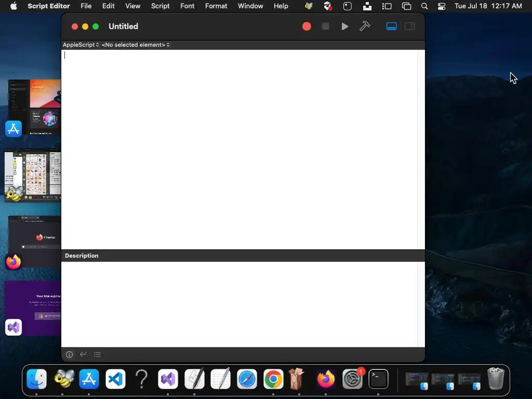Open the Edit menu

point(108,6)
